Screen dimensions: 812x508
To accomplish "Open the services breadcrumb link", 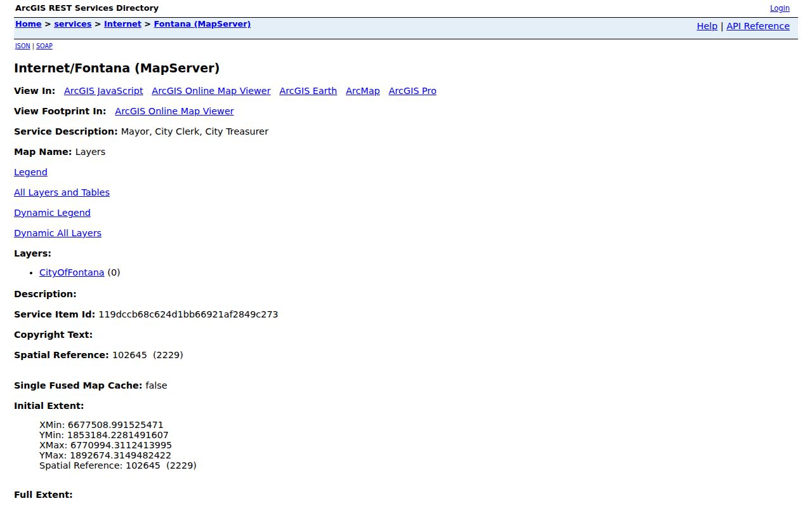I will pos(73,24).
